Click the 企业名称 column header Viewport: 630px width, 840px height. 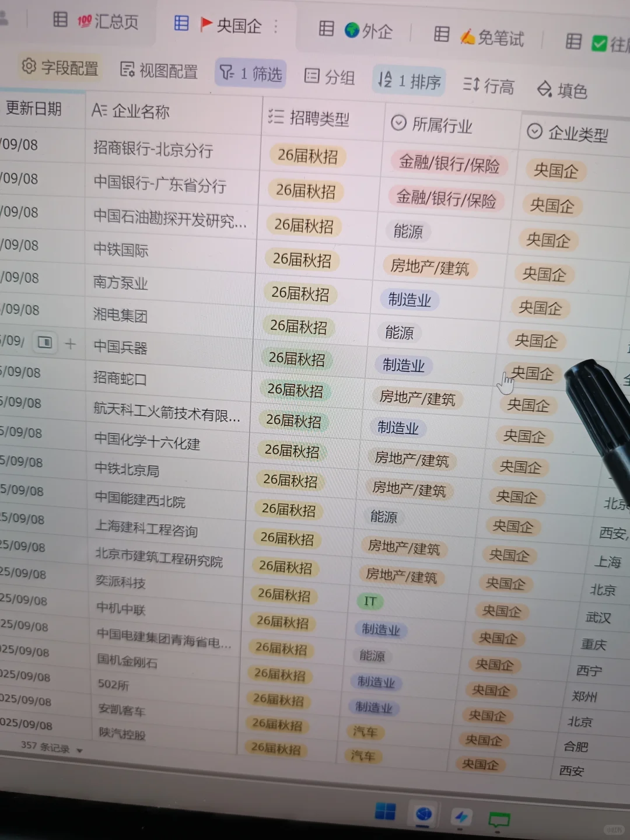(131, 110)
